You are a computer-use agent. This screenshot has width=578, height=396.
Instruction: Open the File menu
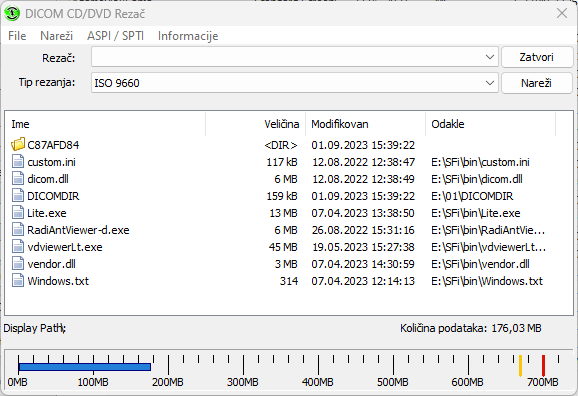17,36
